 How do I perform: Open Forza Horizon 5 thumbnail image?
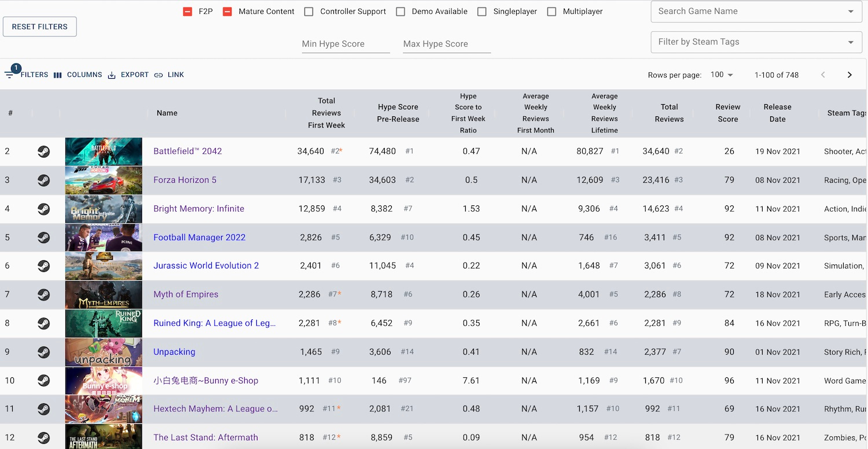click(x=104, y=181)
